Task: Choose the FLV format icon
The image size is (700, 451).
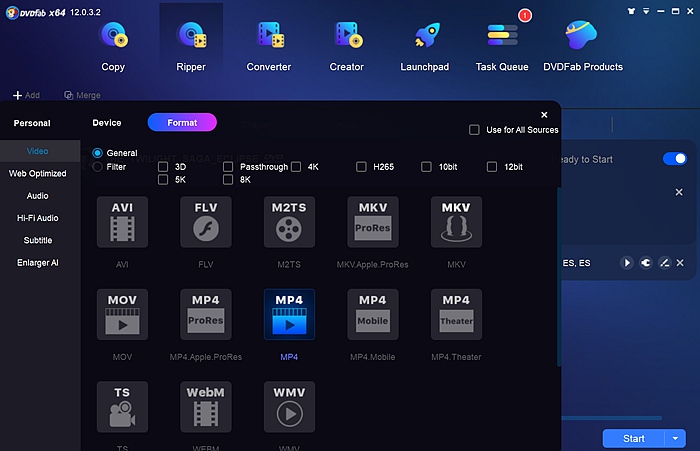Action: (x=206, y=222)
